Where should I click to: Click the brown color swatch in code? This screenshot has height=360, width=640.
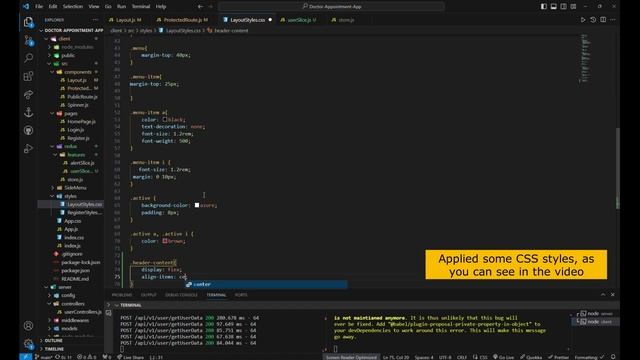[x=164, y=241]
